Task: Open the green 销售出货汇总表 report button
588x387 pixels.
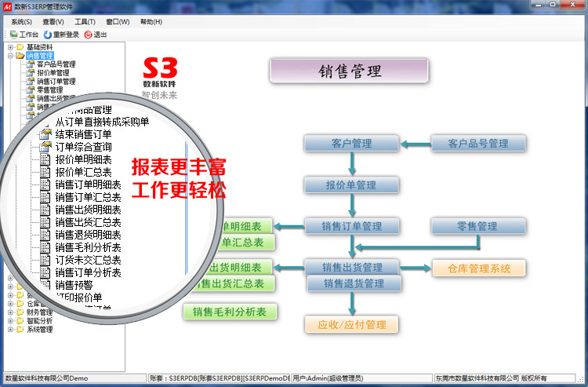Action: pyautogui.click(x=234, y=284)
